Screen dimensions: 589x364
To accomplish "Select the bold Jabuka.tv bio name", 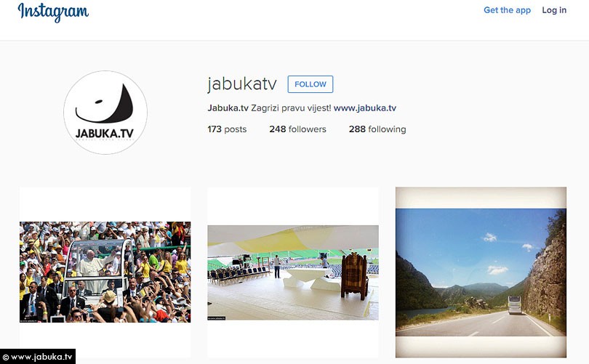I will click(228, 108).
